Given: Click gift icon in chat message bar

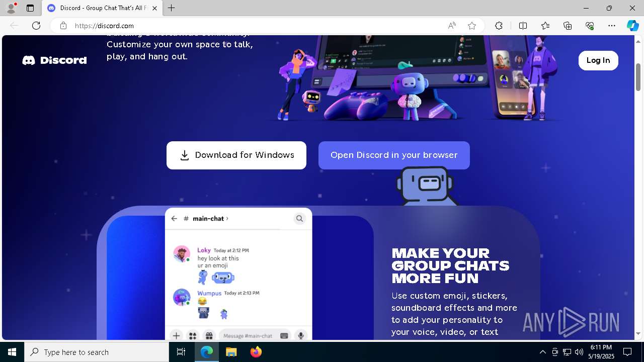Looking at the screenshot, I should [209, 335].
